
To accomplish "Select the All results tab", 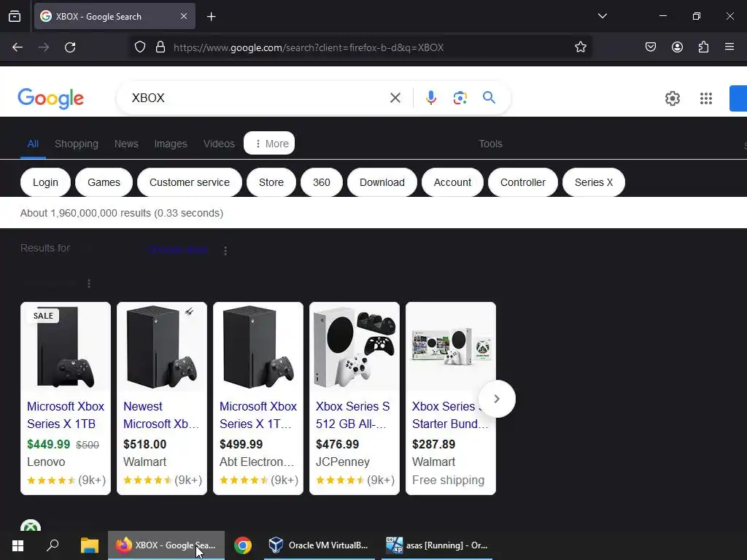I will [33, 144].
